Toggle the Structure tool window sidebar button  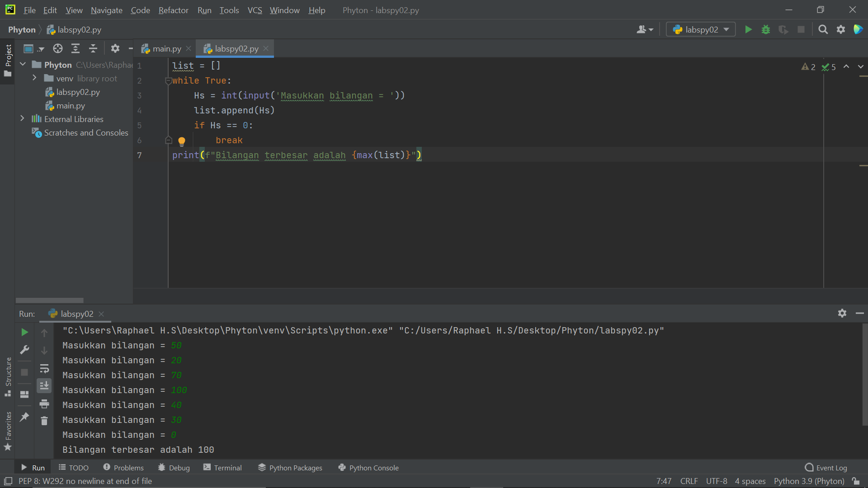pyautogui.click(x=8, y=377)
